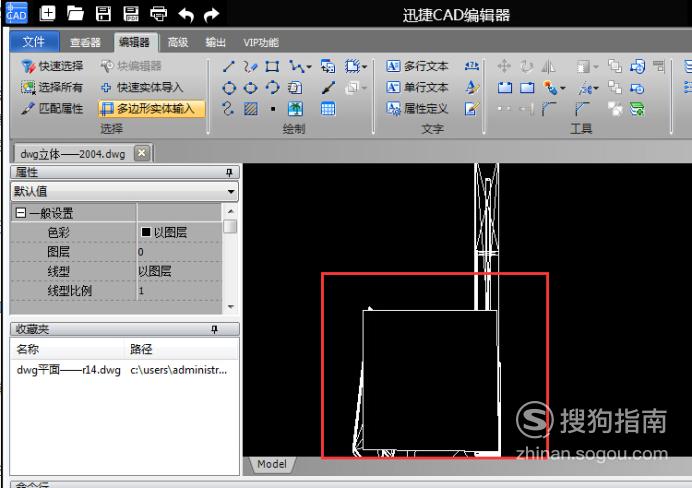Screen dimensions: 692x488
Task: Switch to the 输出 Output tab
Action: pos(216,42)
